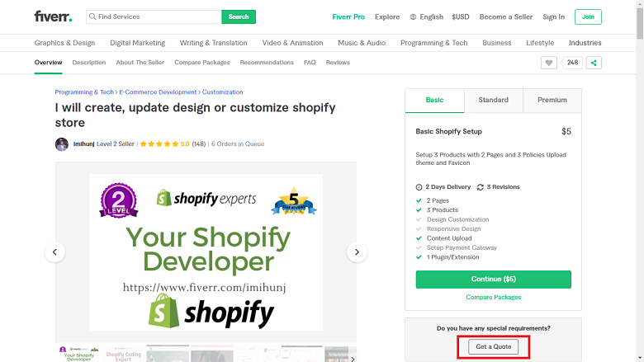Image resolution: width=644 pixels, height=362 pixels.
Task: Jump to About The Seller section
Action: 140,63
